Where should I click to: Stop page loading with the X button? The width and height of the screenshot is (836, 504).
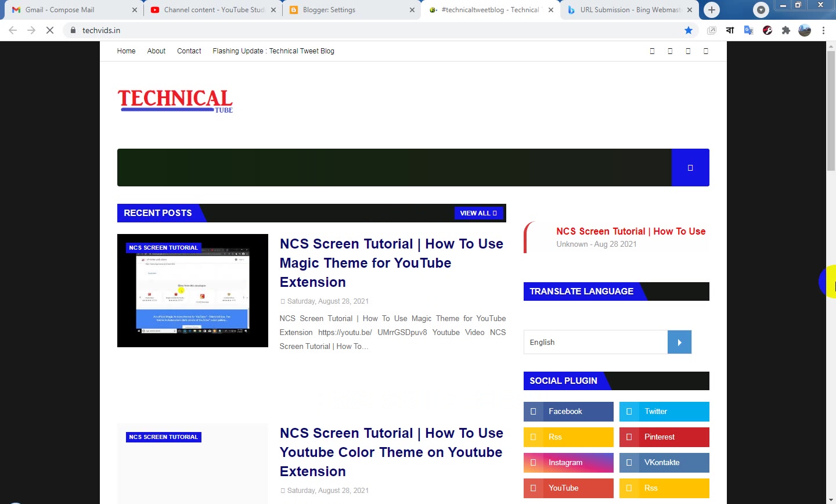tap(50, 30)
